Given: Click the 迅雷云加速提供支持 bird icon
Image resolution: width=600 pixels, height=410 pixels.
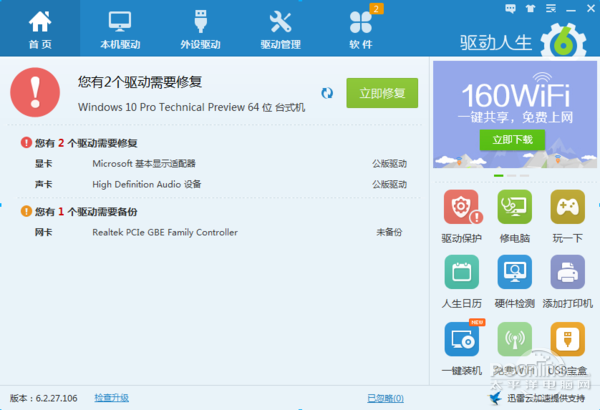Looking at the screenshot, I should (x=496, y=398).
